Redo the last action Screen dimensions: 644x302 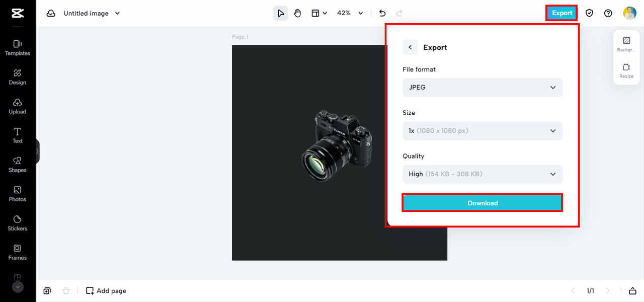(x=399, y=13)
